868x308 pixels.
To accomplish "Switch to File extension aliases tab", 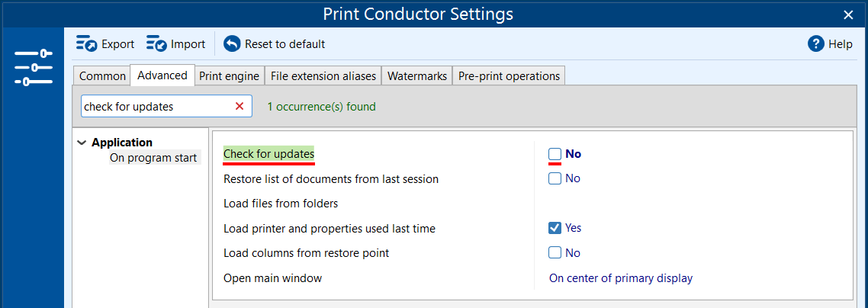I will click(323, 76).
